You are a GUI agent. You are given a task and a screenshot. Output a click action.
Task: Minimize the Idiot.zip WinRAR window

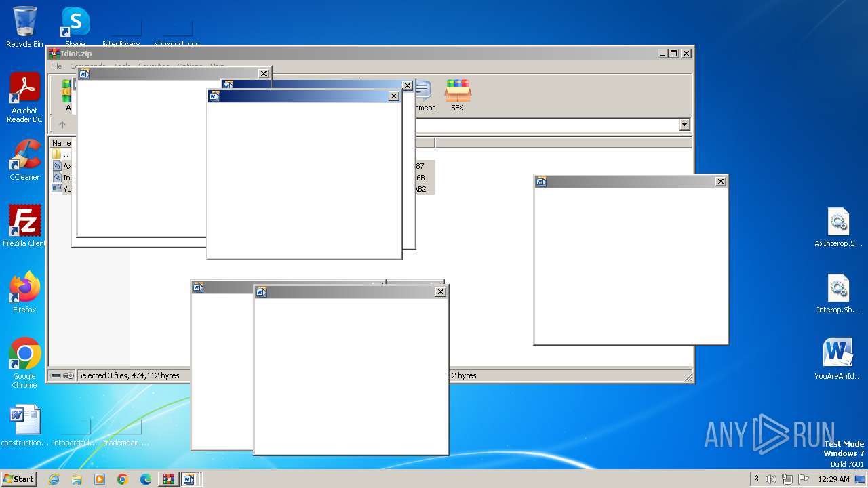click(662, 53)
